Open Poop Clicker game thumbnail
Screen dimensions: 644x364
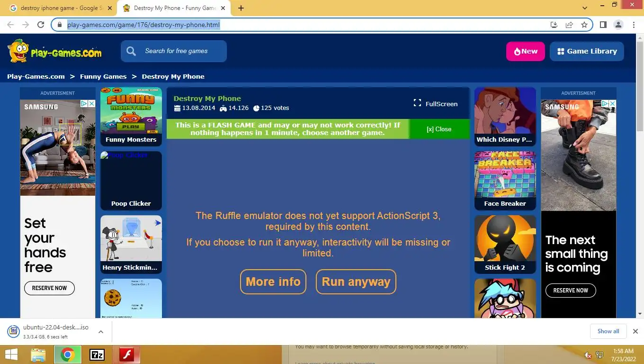click(x=131, y=181)
